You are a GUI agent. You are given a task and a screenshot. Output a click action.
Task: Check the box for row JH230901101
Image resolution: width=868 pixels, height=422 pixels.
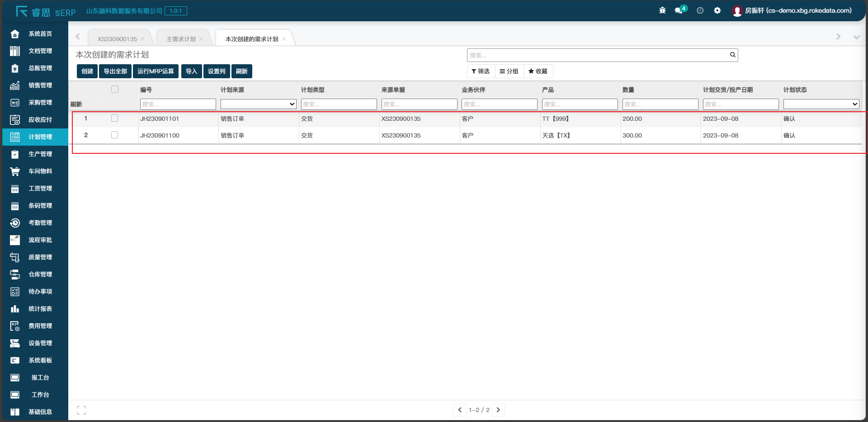115,119
